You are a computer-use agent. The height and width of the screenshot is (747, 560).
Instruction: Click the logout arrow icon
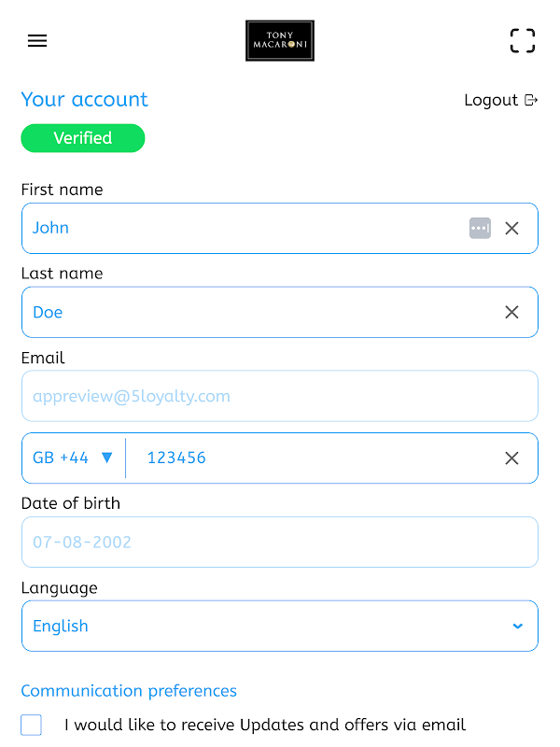(531, 100)
